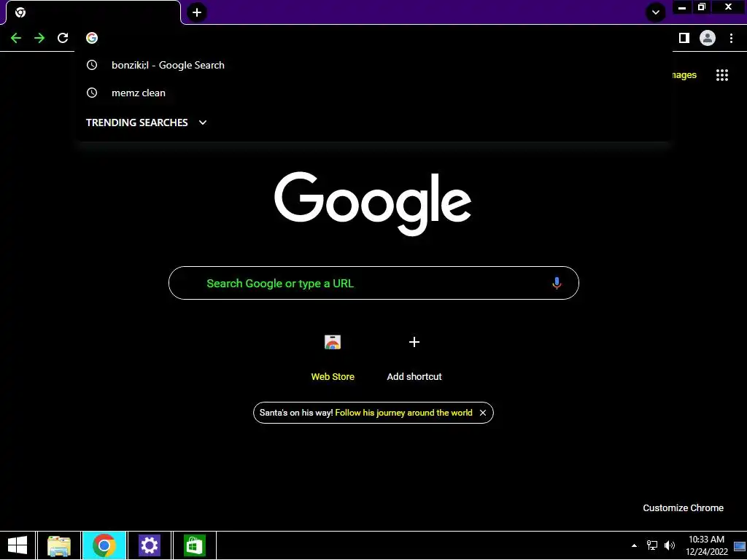Open the Google apps grid
The height and width of the screenshot is (560, 747).
(x=722, y=75)
